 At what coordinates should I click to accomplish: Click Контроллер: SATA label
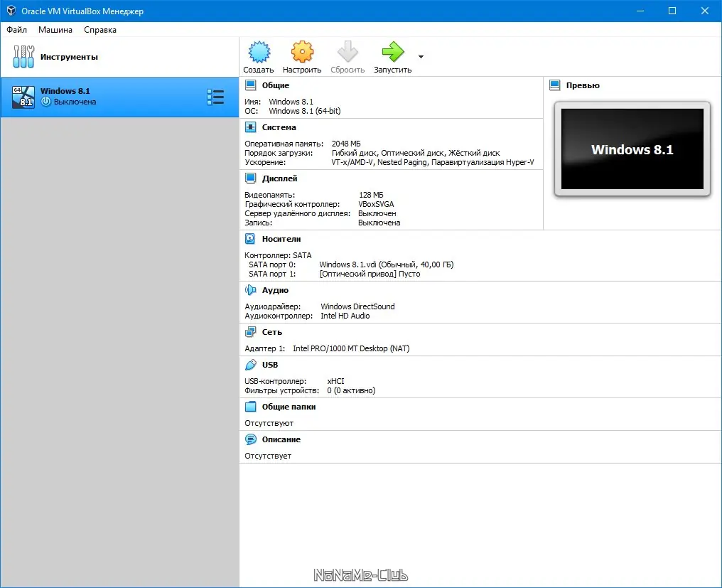point(278,255)
